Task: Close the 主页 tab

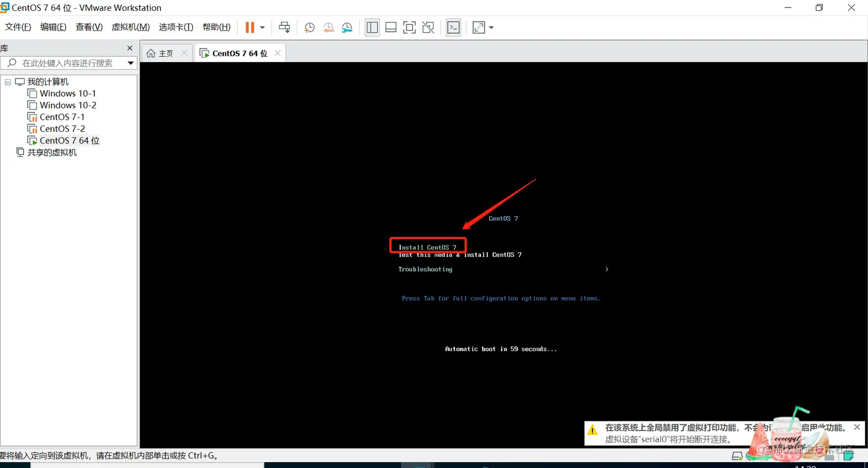Action: (184, 53)
